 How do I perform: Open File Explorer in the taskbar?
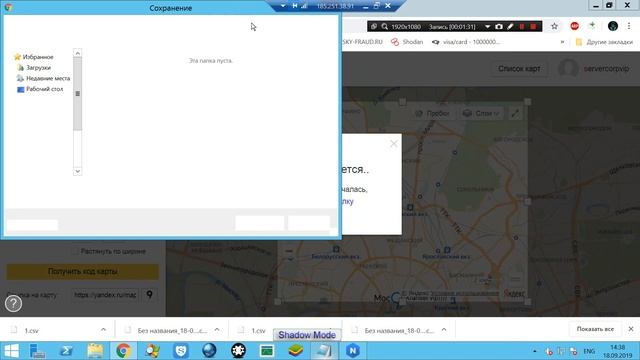95,351
